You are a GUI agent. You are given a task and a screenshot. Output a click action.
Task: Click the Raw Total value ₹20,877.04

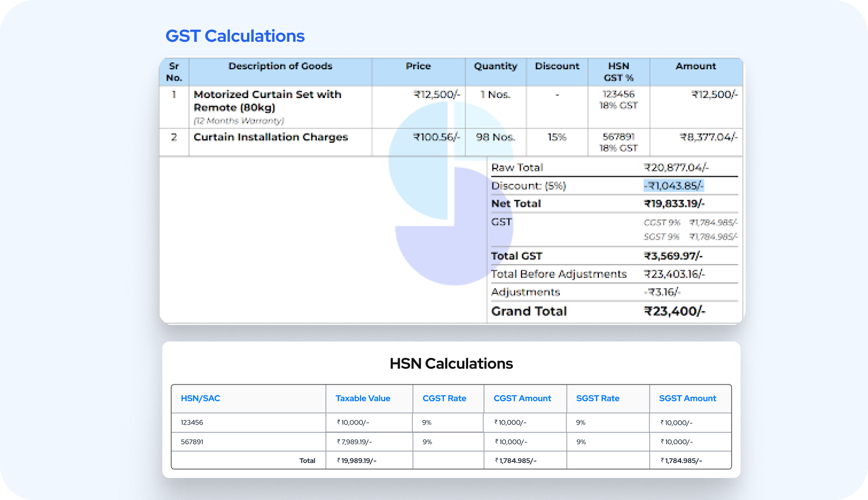(676, 168)
